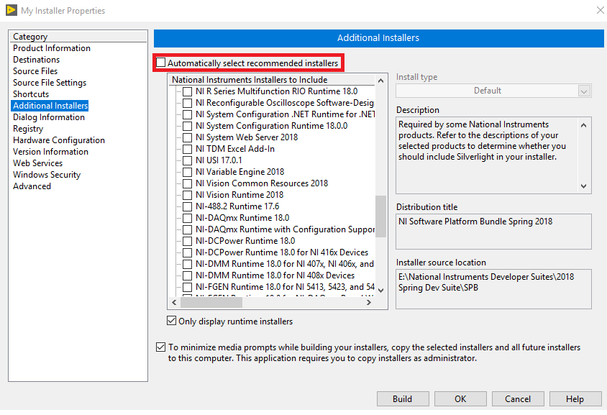Click the Distribution title field

(x=494, y=232)
